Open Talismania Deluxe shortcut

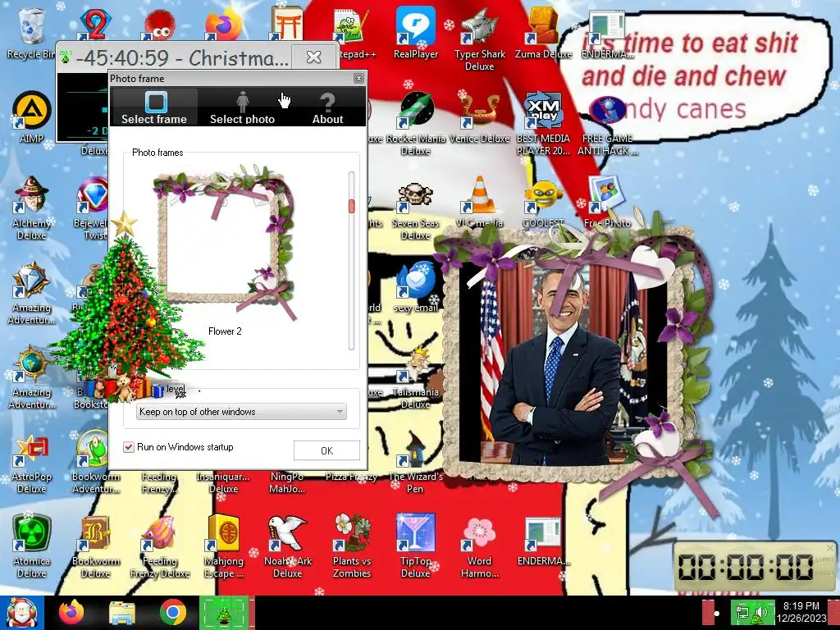(416, 378)
